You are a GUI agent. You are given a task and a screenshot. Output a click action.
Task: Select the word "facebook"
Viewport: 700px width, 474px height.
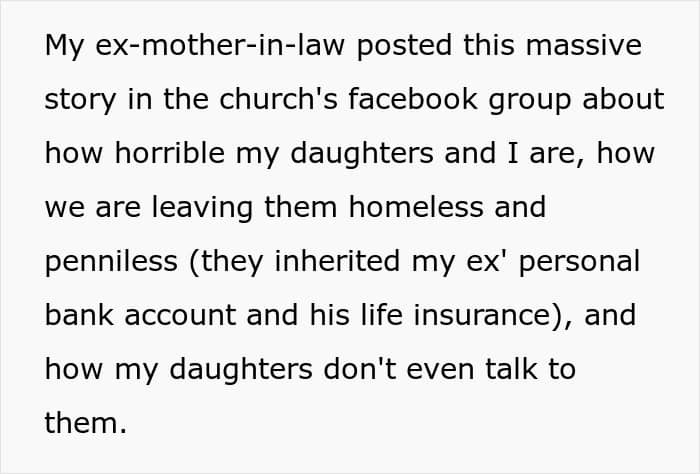tap(413, 99)
